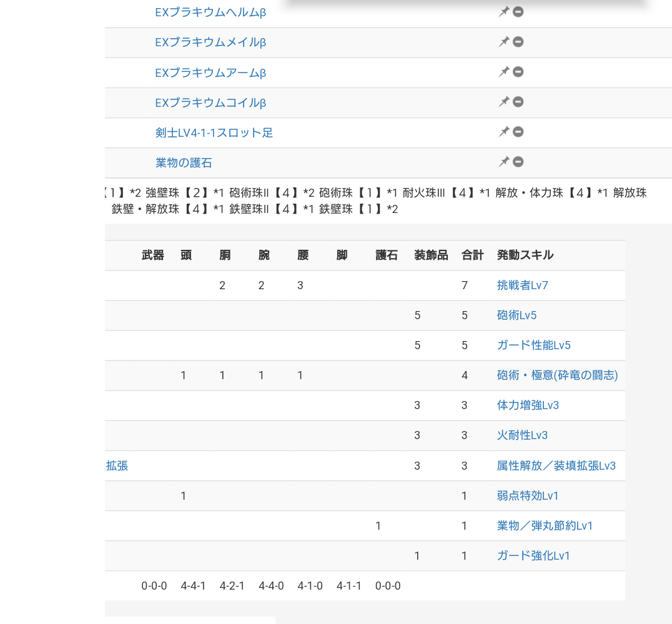
Task: Pin the EXブラキウムアームβ armor piece
Action: point(503,72)
